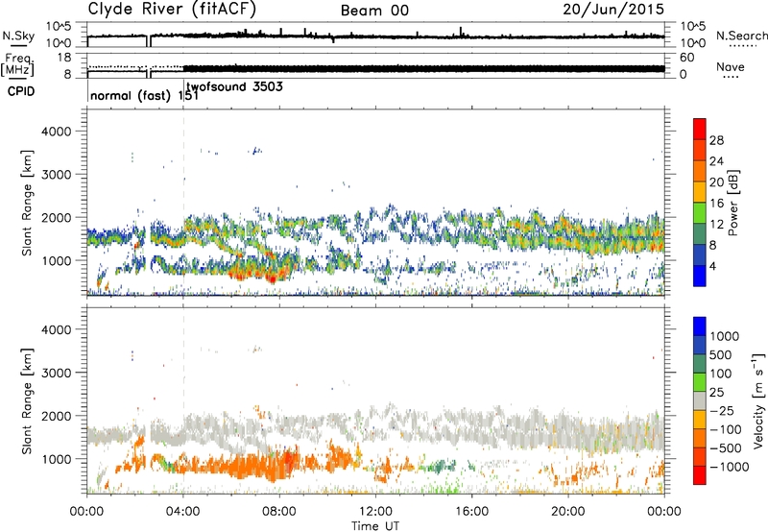Click the '4000' range tick in the power panel
This screenshot has width=768, height=532.
[x=56, y=132]
